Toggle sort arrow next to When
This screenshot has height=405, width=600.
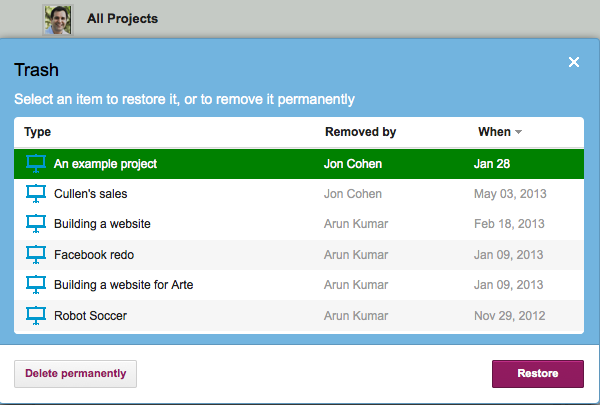pos(518,132)
